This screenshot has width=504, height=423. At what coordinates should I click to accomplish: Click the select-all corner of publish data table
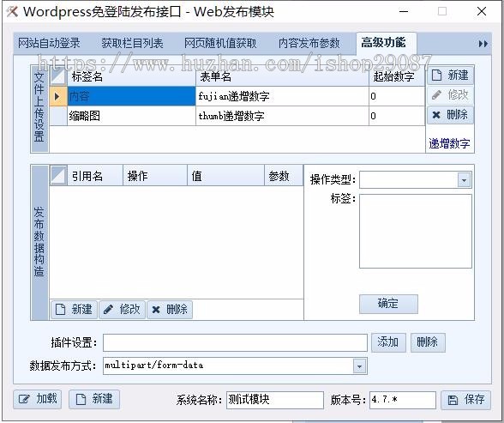[58, 176]
